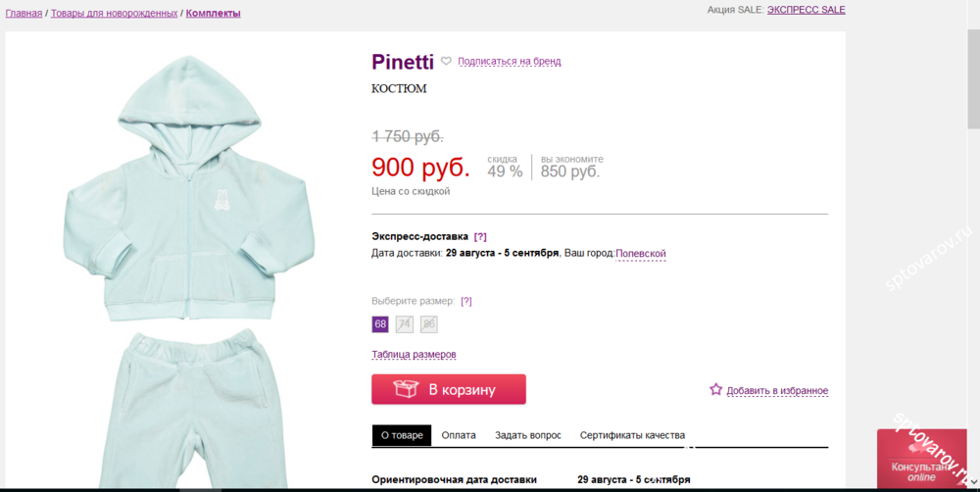Go to Товары для новорожденных breadcrumb
980x492 pixels.
[115, 13]
